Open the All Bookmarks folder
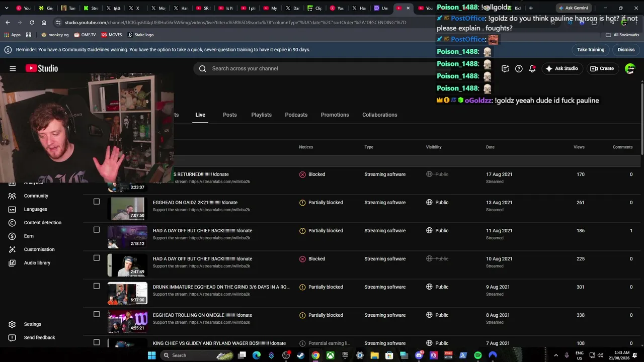This screenshot has width=644, height=362. 622,35
